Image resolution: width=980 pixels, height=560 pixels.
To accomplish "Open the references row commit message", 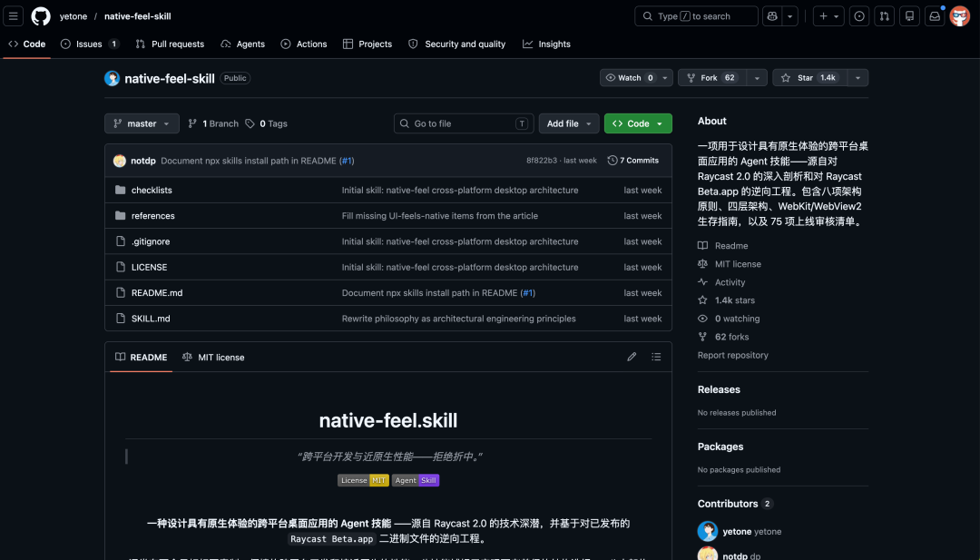I will coord(440,216).
